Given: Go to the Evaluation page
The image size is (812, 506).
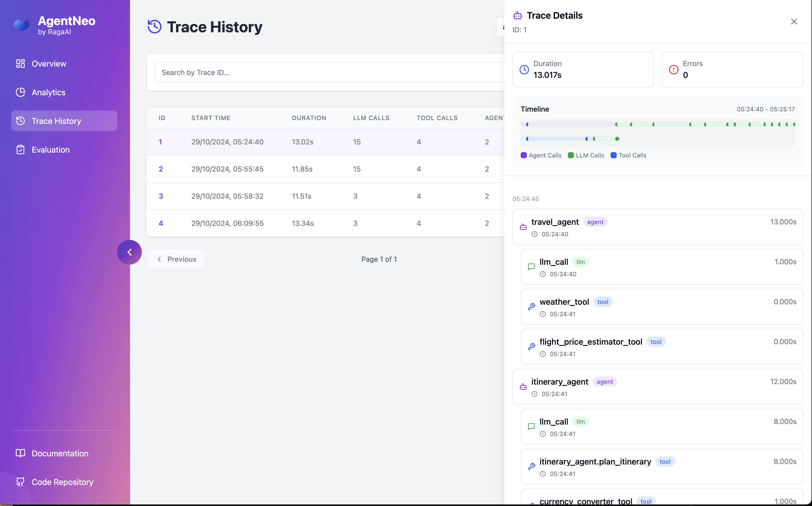Looking at the screenshot, I should [64, 150].
